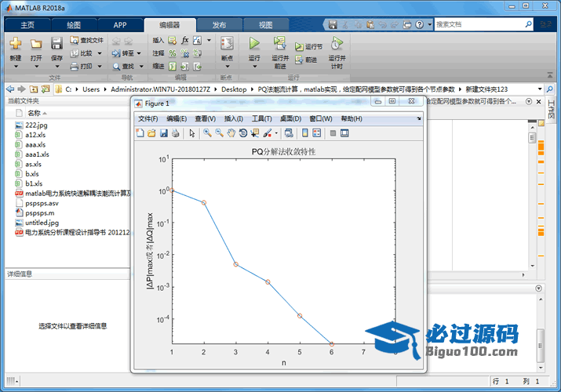The height and width of the screenshot is (392, 561).
Task: Click the Save Figure icon in the figure toolbar
Action: click(163, 133)
